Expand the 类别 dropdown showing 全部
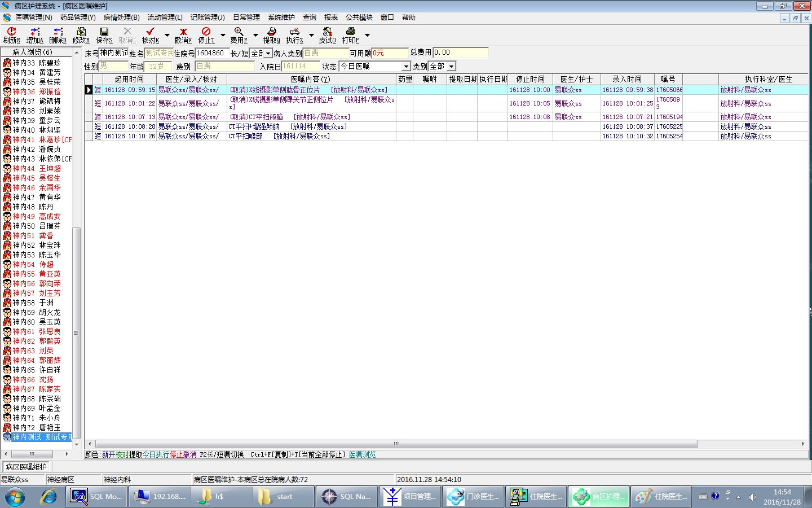This screenshot has height=508, width=812. (451, 67)
